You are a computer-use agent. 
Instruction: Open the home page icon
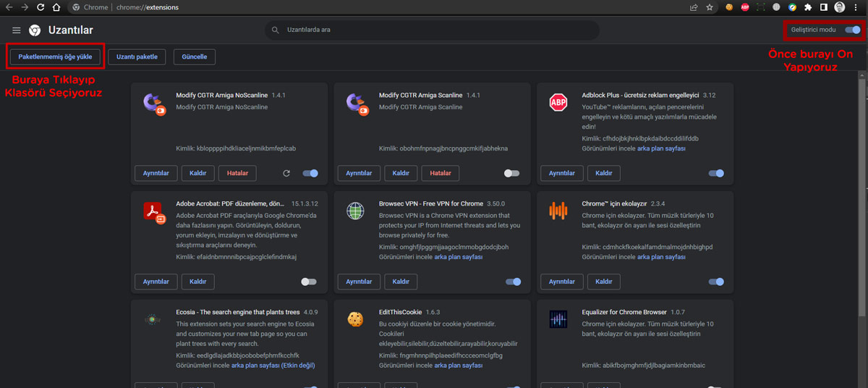tap(56, 7)
